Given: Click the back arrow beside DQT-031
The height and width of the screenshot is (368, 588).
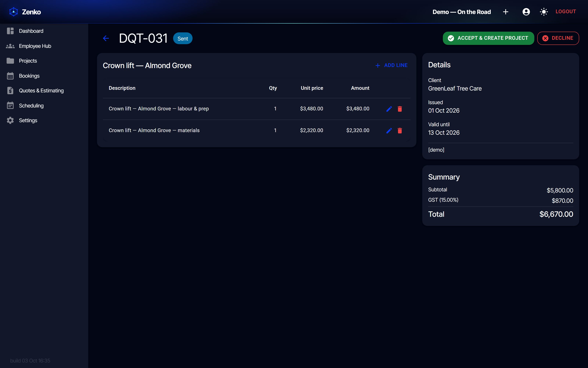Looking at the screenshot, I should click(x=106, y=38).
